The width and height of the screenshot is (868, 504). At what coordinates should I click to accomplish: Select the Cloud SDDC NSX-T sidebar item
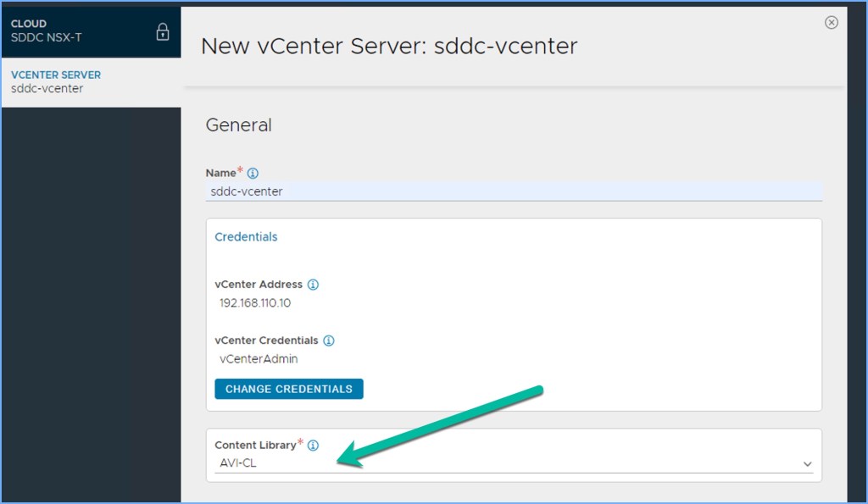(x=76, y=30)
